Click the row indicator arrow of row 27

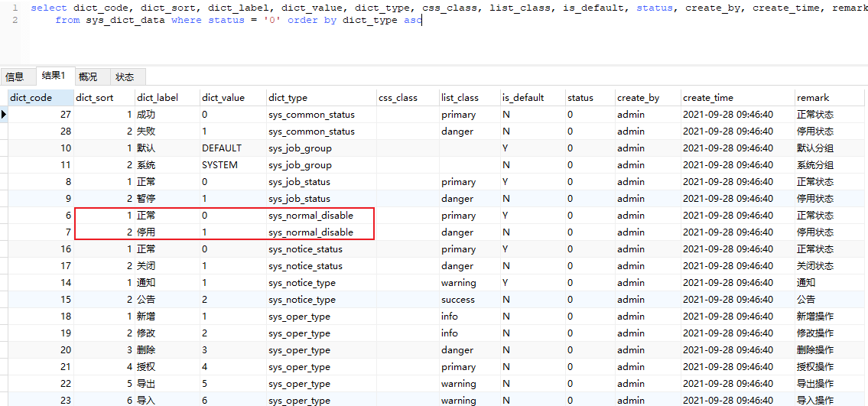point(4,115)
